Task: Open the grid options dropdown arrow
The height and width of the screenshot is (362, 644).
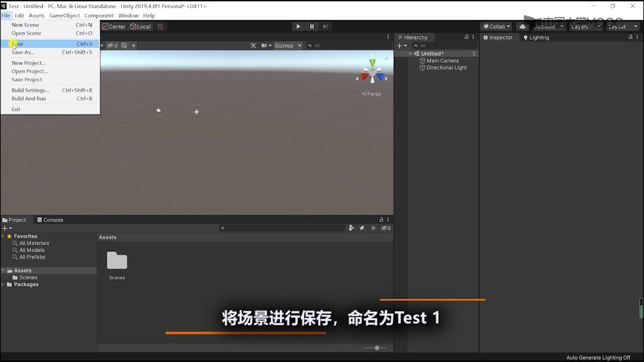Action: click(133, 46)
